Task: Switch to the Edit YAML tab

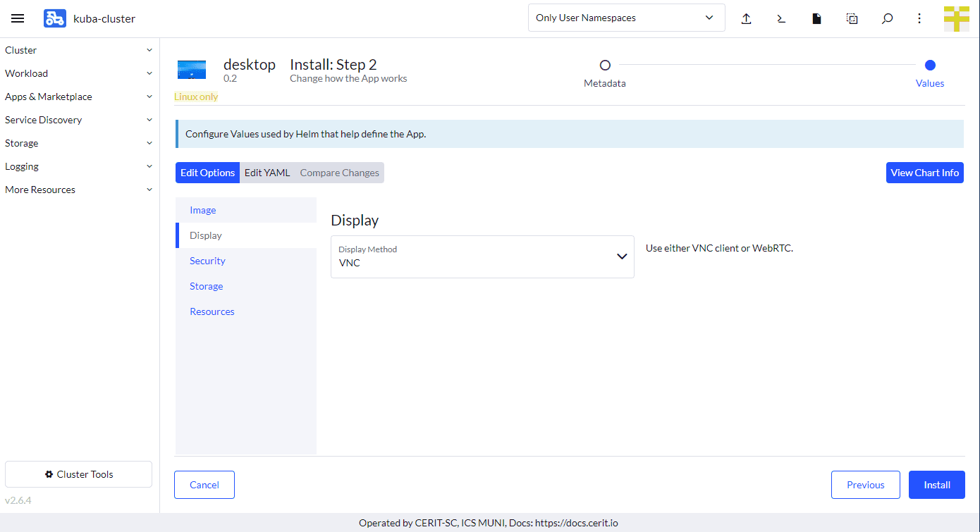Action: click(x=267, y=173)
